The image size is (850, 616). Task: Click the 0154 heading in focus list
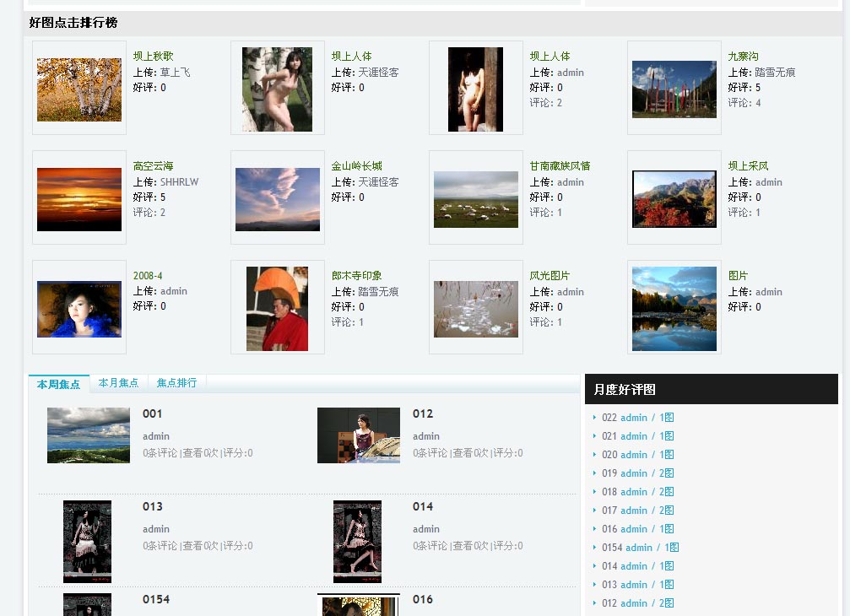click(x=156, y=599)
